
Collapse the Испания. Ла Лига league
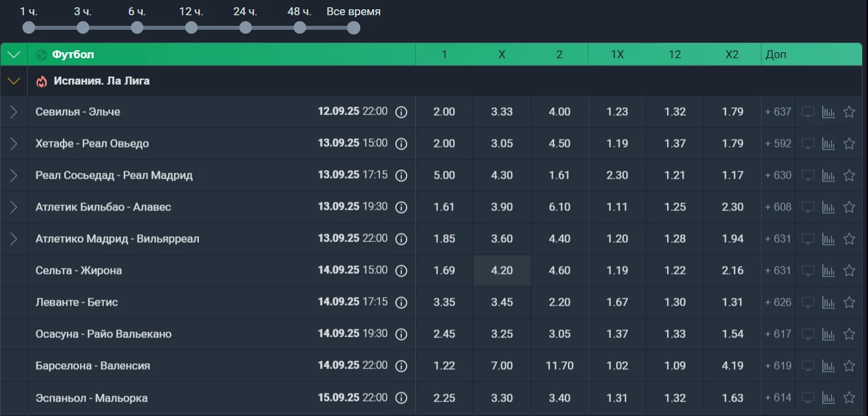coord(14,81)
